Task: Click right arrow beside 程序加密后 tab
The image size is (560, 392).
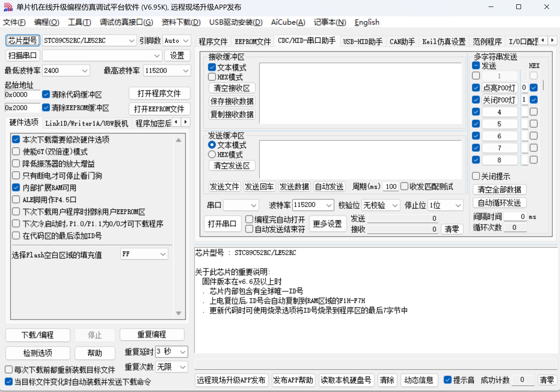Action: click(x=186, y=122)
